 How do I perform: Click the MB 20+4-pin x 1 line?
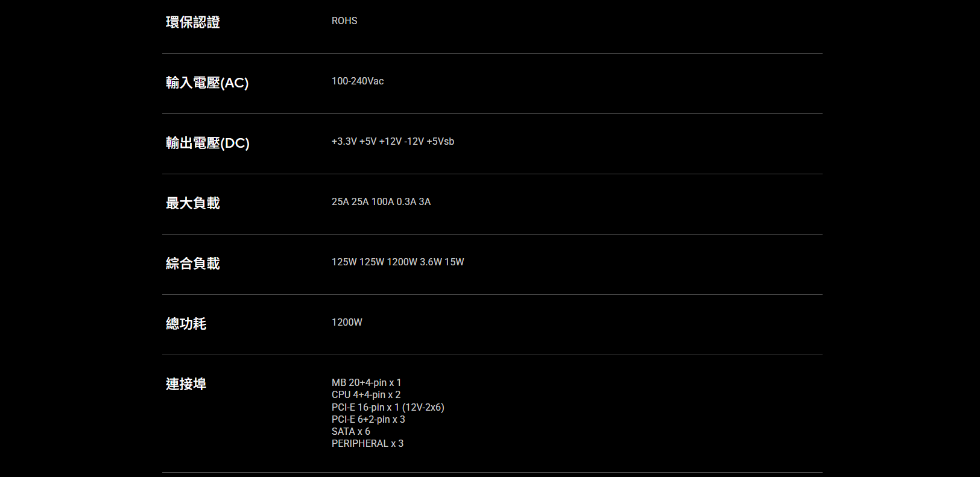coord(366,382)
